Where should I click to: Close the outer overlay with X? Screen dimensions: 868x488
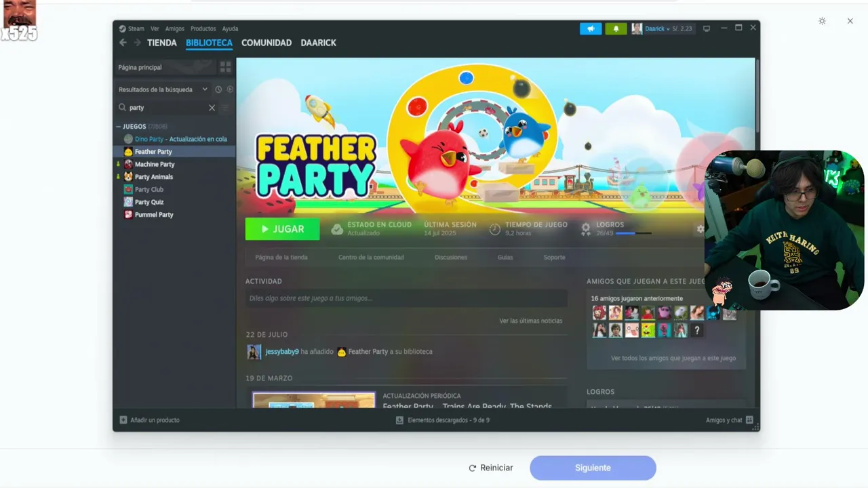tap(850, 21)
